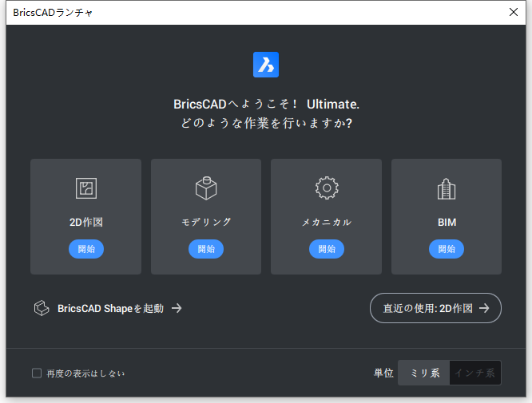Screen dimensions: 532x403
Task: Start メカニカル with its 開始 button
Action: coord(327,249)
